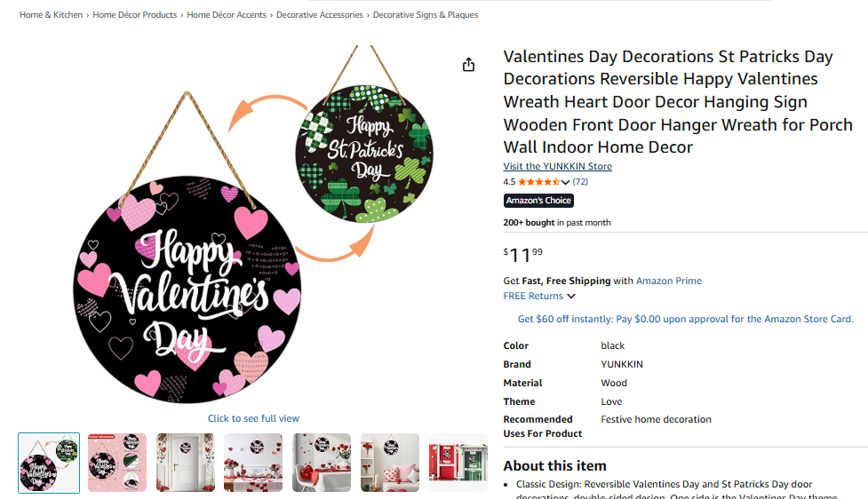The width and height of the screenshot is (868, 499).
Task: Select the last red and green thumbnail
Action: (458, 463)
